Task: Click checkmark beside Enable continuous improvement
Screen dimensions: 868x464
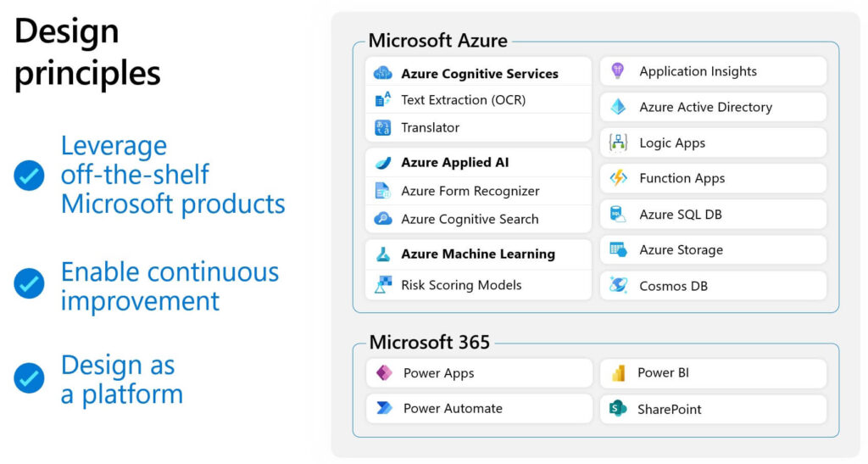Action: pos(29,283)
